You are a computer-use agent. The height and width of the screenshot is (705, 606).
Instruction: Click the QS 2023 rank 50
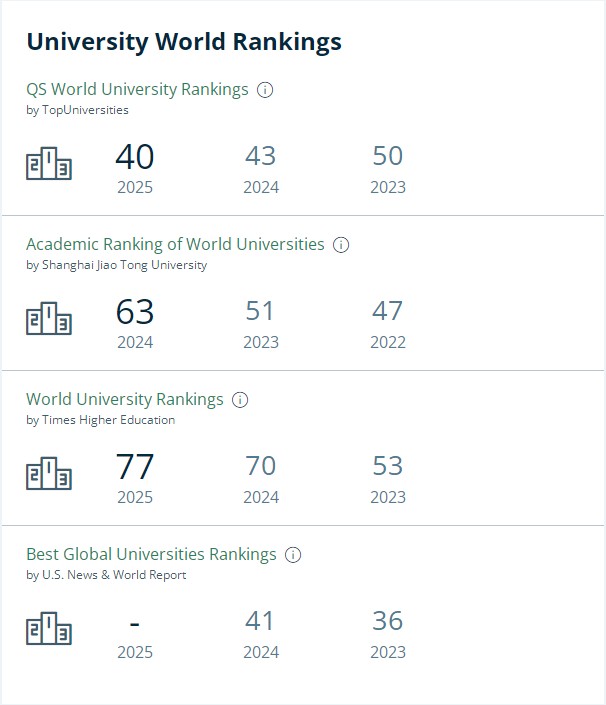coord(388,156)
